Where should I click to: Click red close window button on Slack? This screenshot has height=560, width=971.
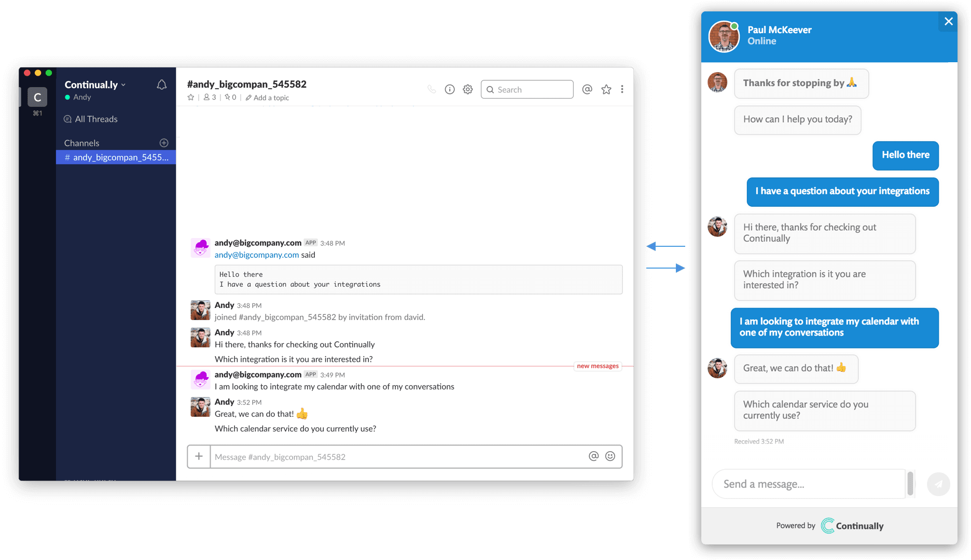coord(27,73)
